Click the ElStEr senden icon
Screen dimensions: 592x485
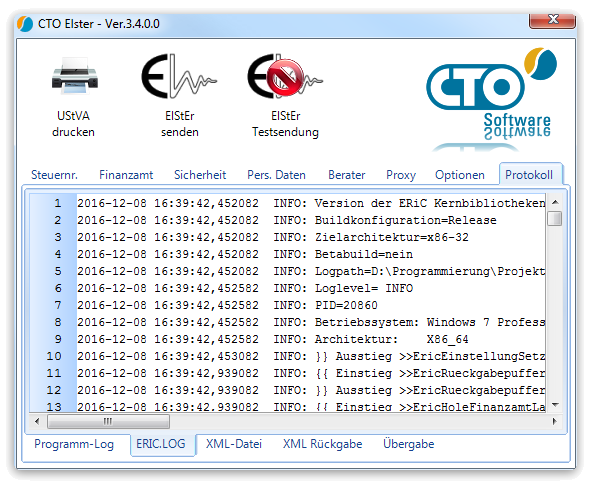pos(179,76)
